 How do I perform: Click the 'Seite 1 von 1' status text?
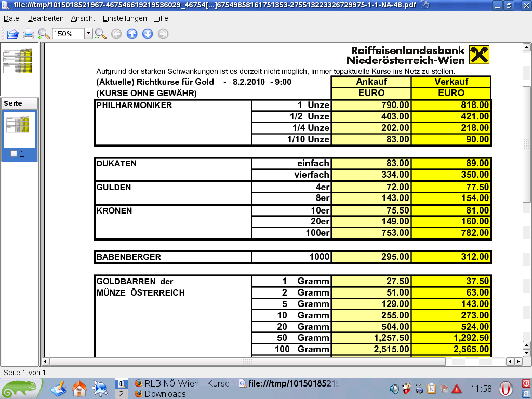[24, 373]
